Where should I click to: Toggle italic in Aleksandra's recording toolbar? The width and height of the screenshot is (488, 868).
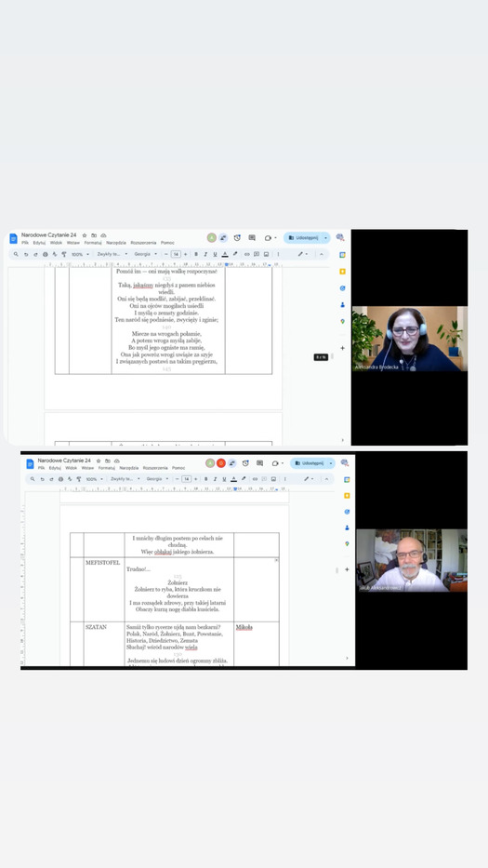205,254
